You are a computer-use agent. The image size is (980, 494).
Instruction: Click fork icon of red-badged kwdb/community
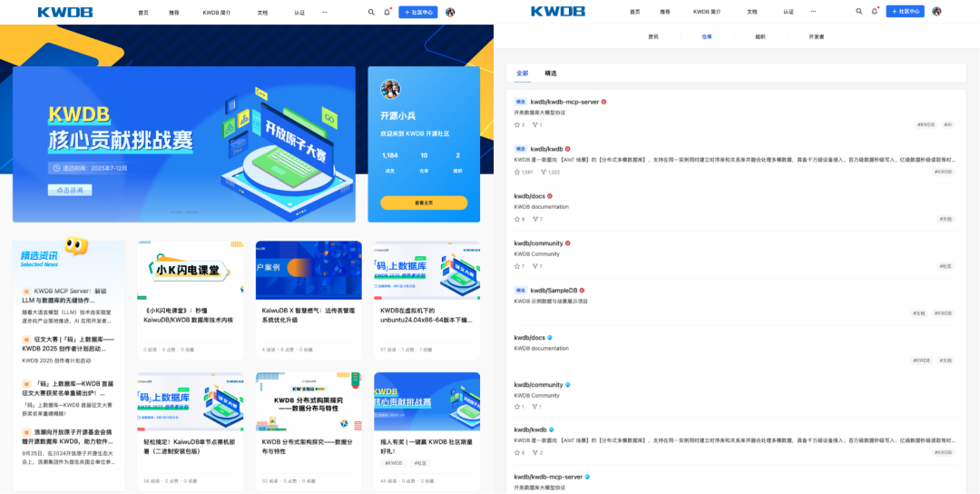(x=535, y=266)
